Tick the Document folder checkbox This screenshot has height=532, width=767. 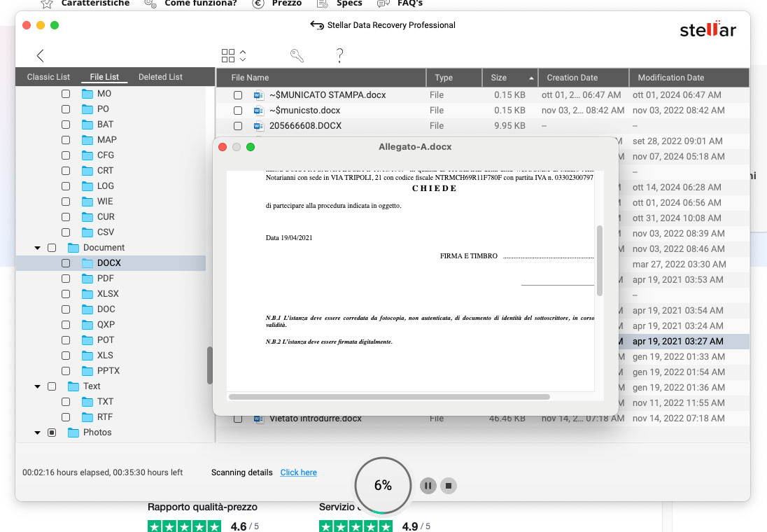[x=51, y=248]
